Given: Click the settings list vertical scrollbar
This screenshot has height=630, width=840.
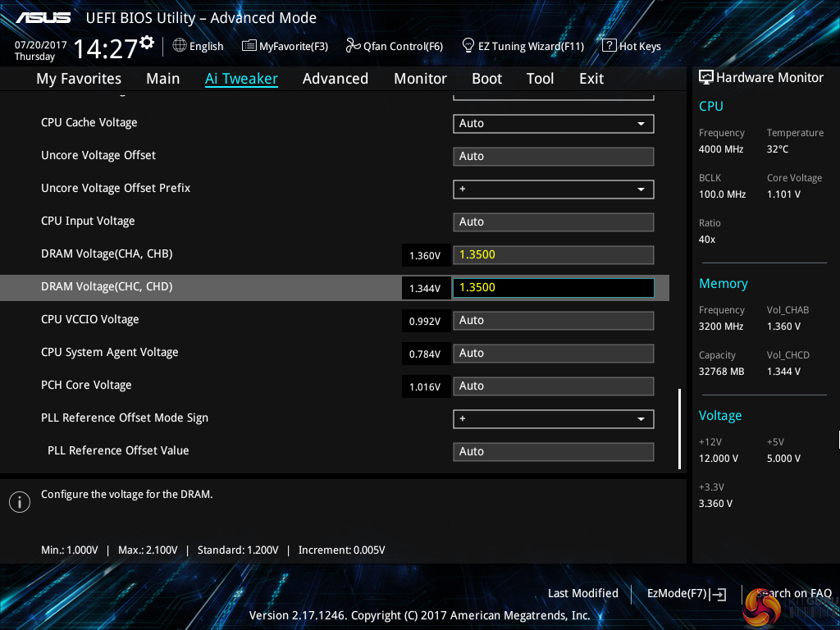Looking at the screenshot, I should pos(679,428).
